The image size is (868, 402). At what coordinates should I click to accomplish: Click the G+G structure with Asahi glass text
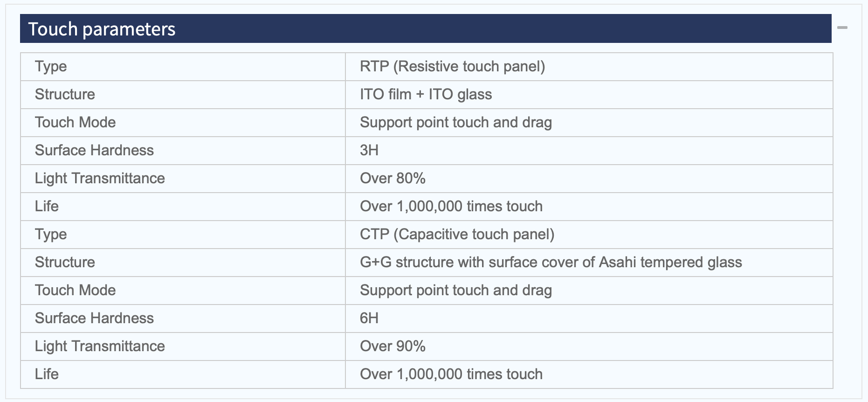(551, 262)
